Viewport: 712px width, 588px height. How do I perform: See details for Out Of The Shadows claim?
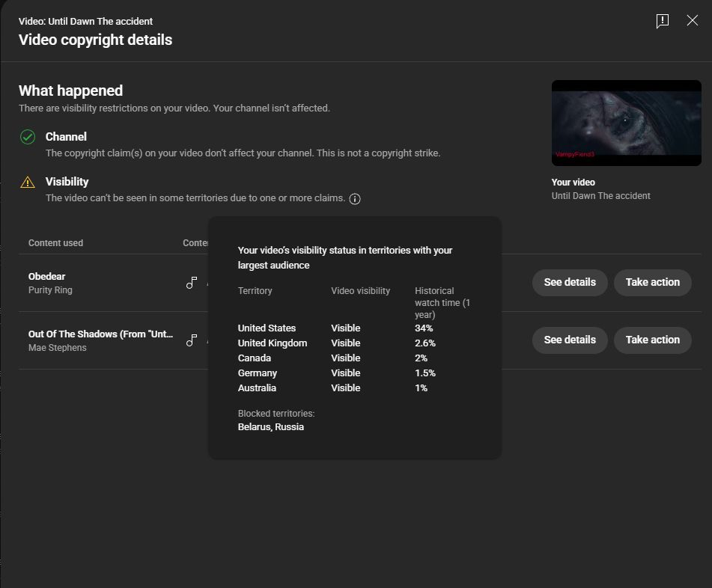click(570, 340)
